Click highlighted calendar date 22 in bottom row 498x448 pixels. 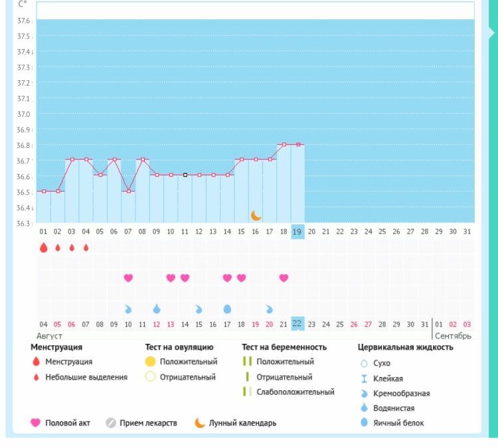[x=297, y=323]
